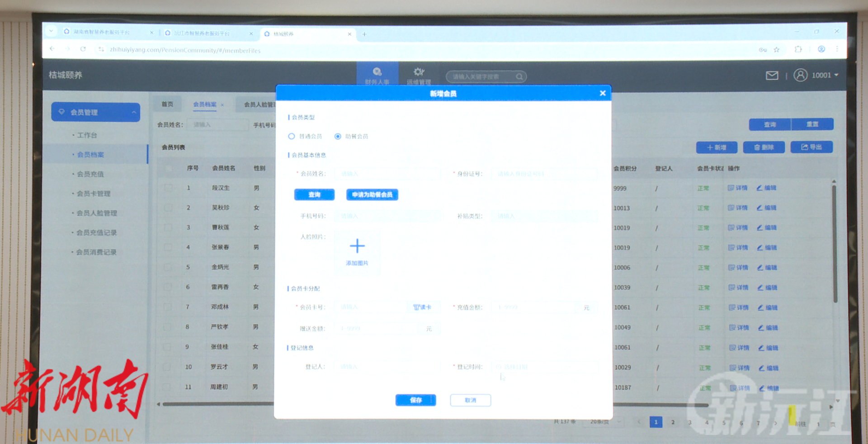Image resolution: width=868 pixels, height=444 pixels.
Task: Click the browser bookmark star icon
Action: pos(777,50)
